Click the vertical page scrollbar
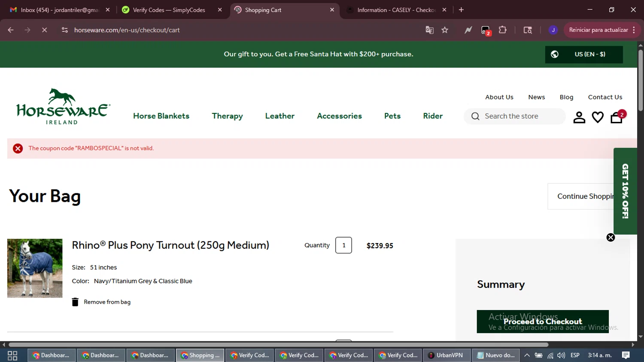Viewport: 644px width, 362px height. pyautogui.click(x=641, y=81)
